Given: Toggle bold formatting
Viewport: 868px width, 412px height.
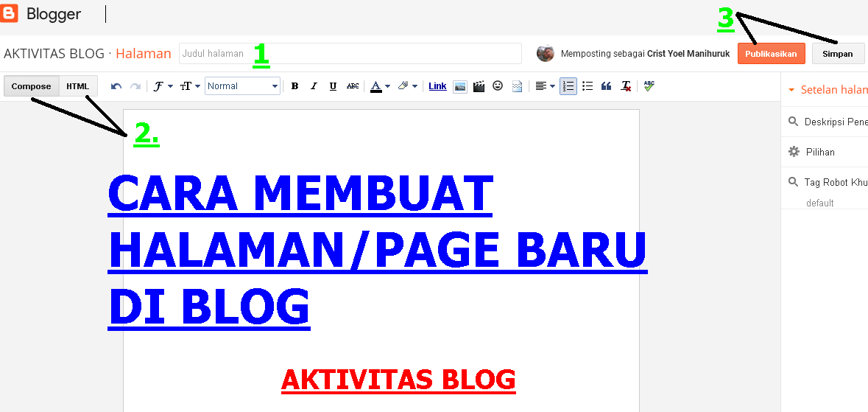Looking at the screenshot, I should pos(294,86).
